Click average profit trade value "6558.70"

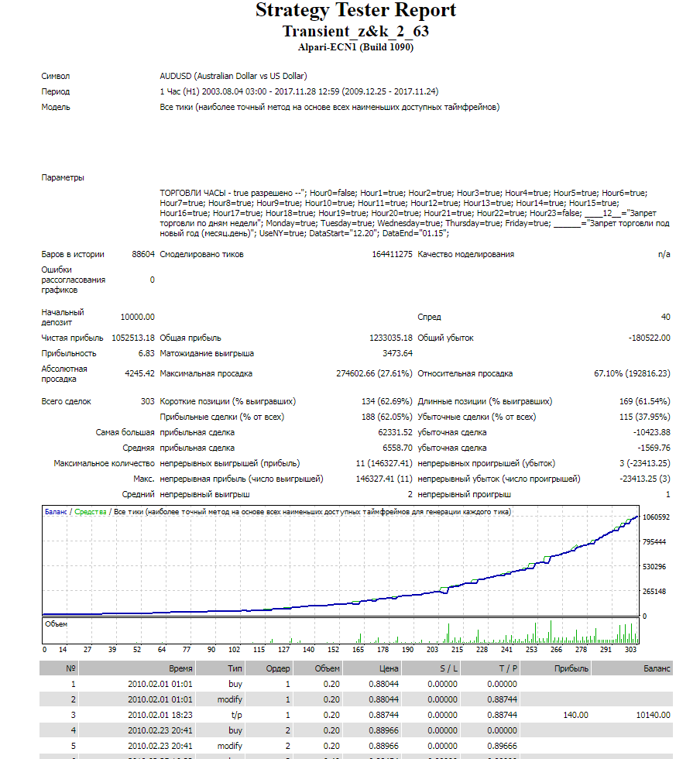[x=397, y=448]
